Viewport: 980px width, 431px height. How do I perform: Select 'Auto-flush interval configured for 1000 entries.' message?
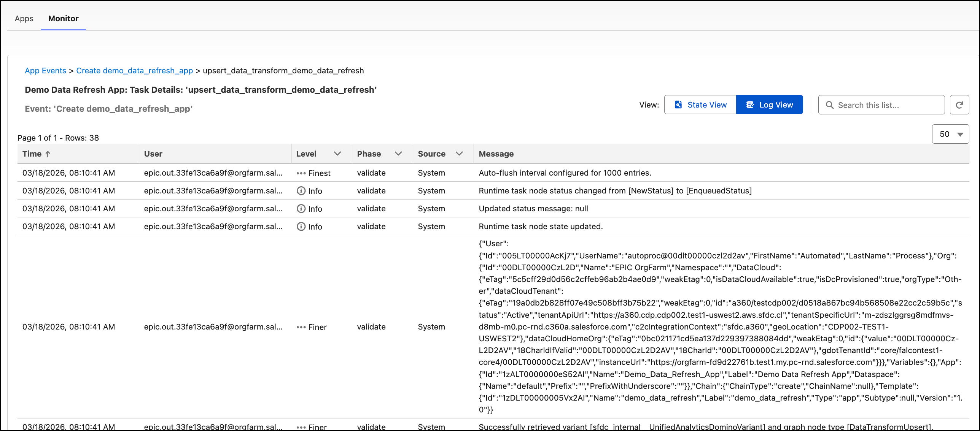pyautogui.click(x=565, y=173)
